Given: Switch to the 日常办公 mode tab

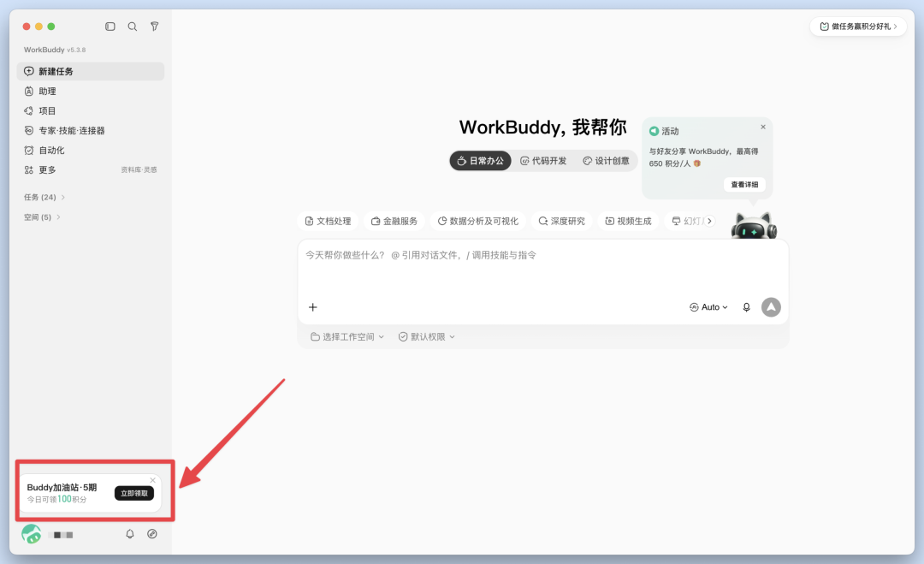Looking at the screenshot, I should 480,161.
